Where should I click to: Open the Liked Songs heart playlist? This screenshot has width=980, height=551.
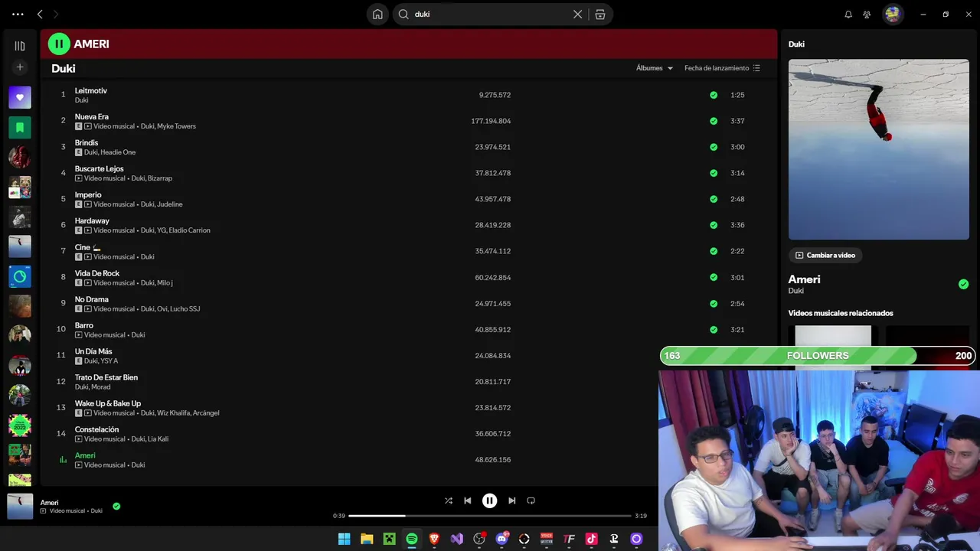point(20,97)
